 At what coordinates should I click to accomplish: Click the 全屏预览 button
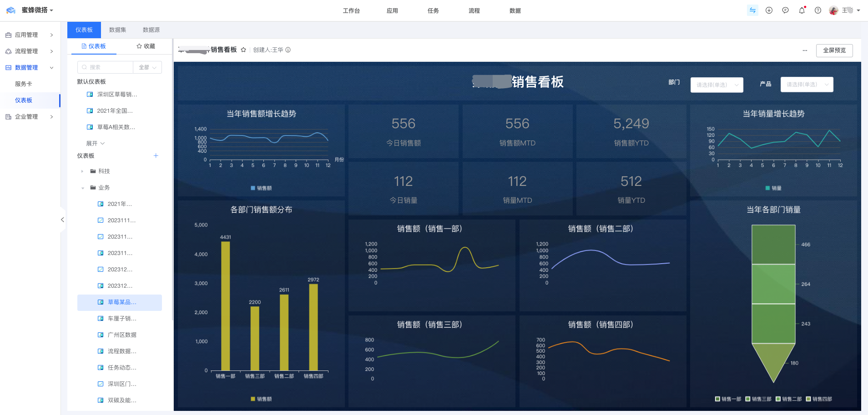[x=834, y=50]
